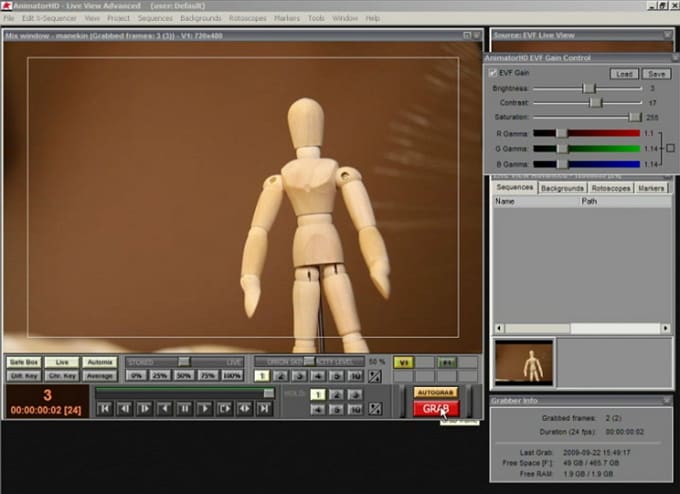
Task: Select 1 in the onion-skin number row
Action: (262, 376)
